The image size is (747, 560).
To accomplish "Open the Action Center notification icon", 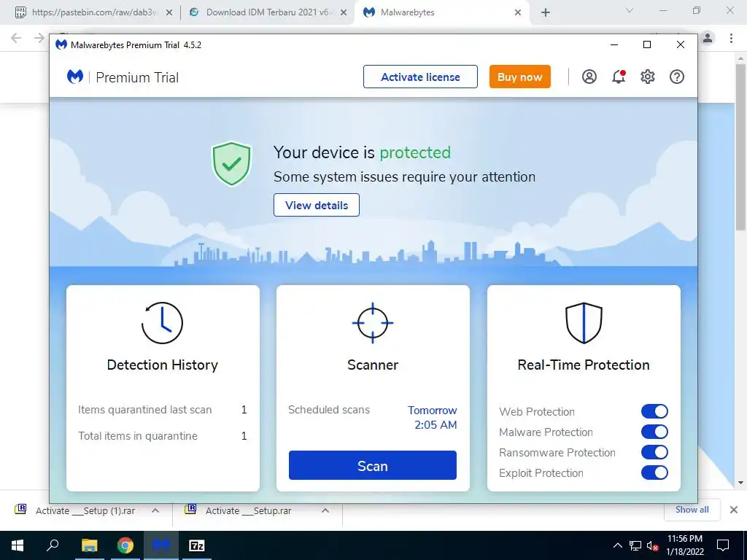I will point(723,545).
